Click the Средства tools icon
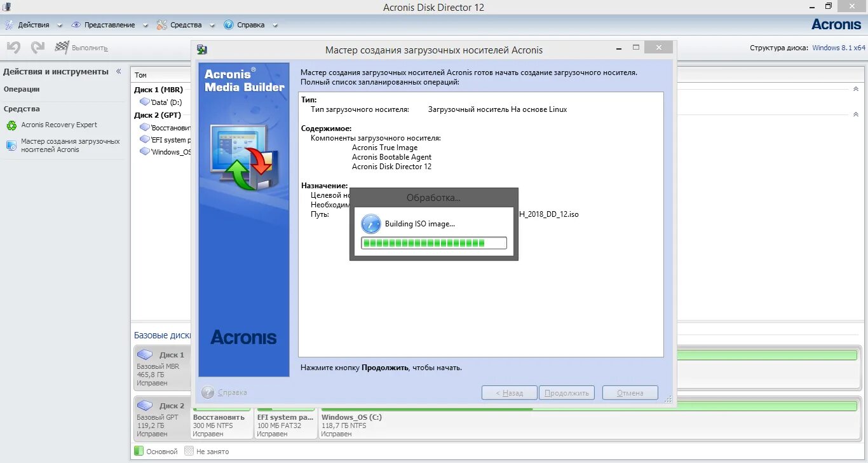Screen dimensions: 868x463 163,25
